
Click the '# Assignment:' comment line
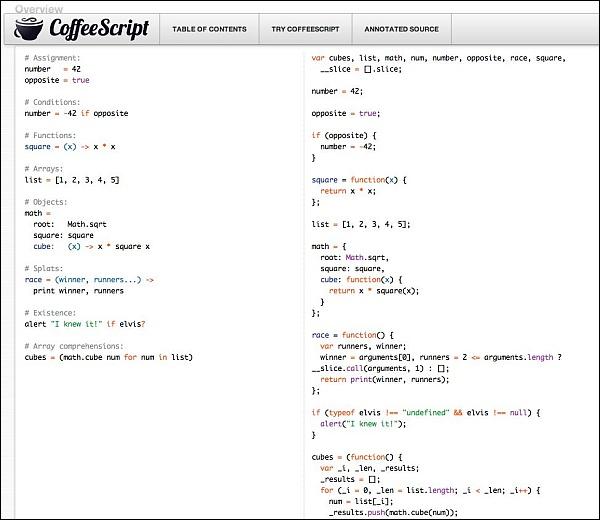tap(52, 58)
